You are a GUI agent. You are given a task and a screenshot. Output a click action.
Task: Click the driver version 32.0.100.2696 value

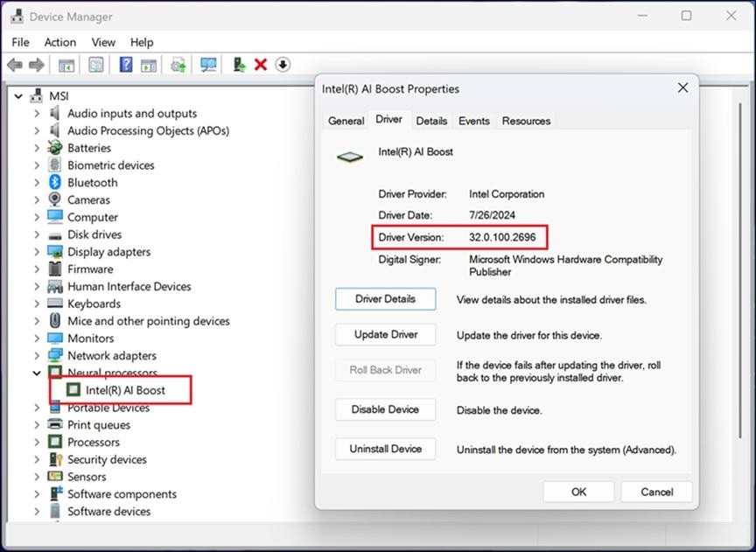click(x=502, y=237)
